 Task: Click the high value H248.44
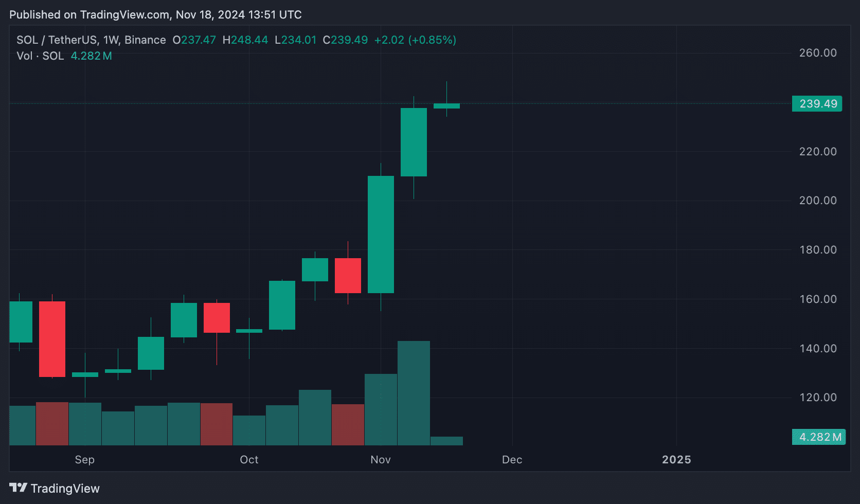(x=245, y=40)
